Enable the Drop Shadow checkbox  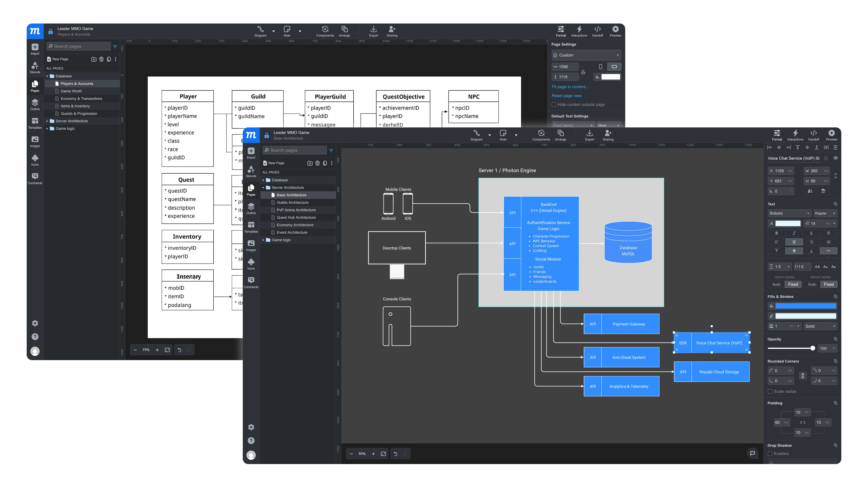point(770,454)
